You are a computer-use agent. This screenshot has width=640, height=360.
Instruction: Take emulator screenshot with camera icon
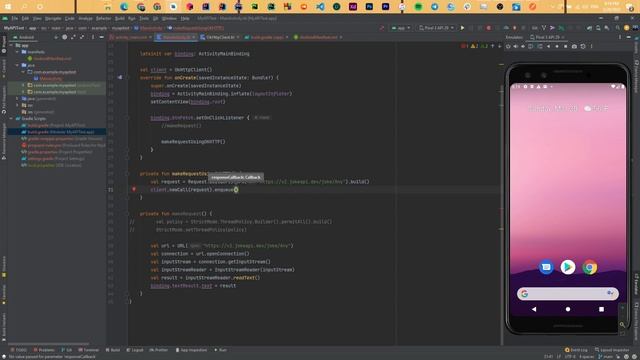pos(574,47)
